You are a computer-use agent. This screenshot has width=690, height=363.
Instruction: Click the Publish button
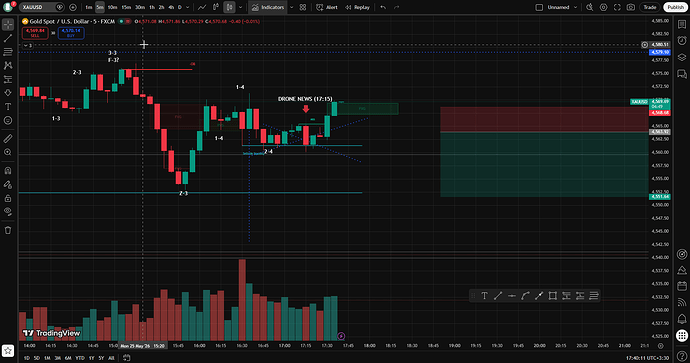click(675, 7)
